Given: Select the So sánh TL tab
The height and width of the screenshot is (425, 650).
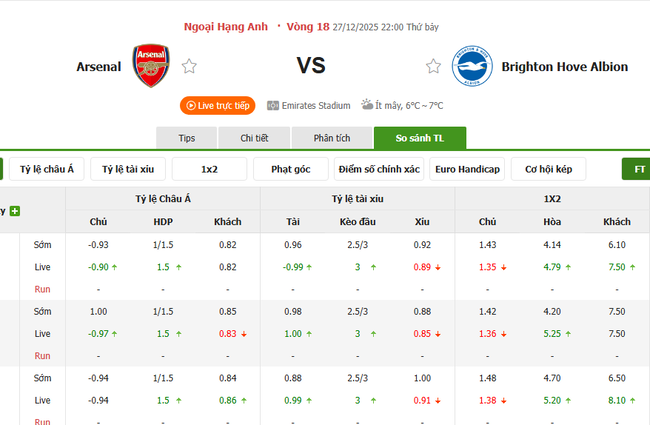Looking at the screenshot, I should [419, 138].
